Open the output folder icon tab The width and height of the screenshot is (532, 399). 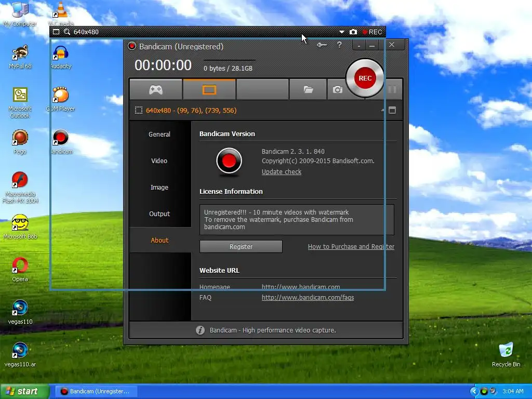(308, 89)
